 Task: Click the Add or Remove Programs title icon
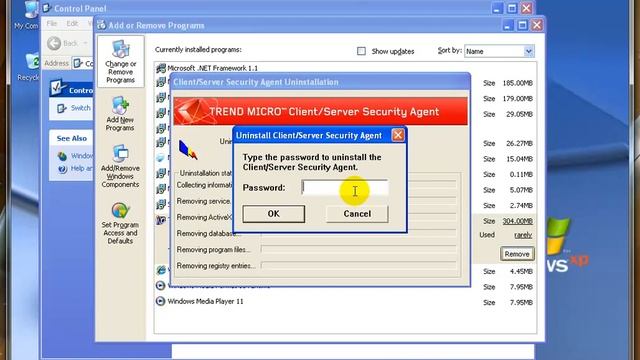(102, 25)
